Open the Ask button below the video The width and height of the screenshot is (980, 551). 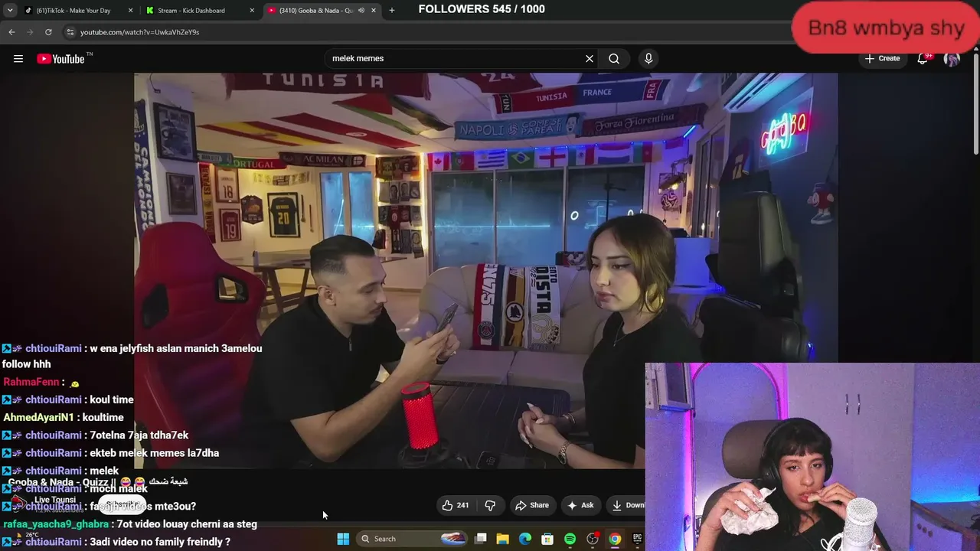(580, 505)
